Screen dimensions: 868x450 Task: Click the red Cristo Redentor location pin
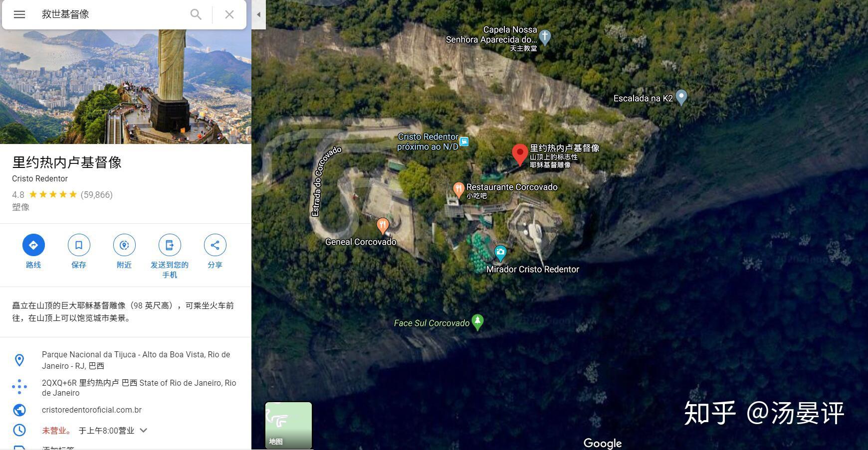[x=520, y=155]
